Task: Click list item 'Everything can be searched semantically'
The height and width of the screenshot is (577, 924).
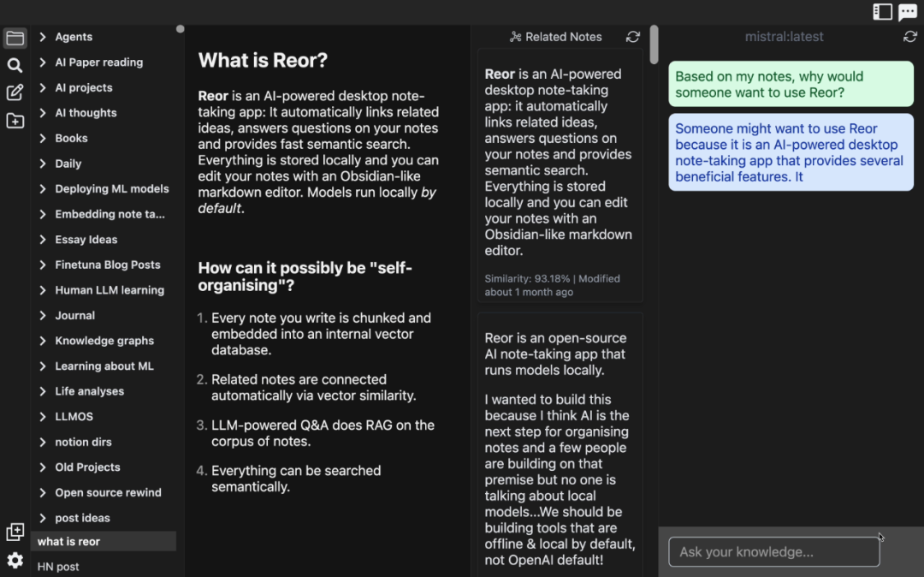Action: coord(296,479)
